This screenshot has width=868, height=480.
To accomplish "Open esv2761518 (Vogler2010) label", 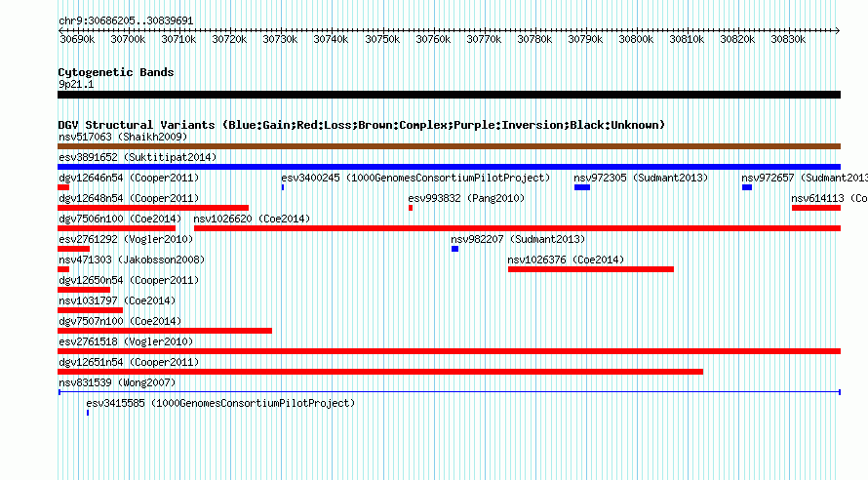I will pos(126,341).
